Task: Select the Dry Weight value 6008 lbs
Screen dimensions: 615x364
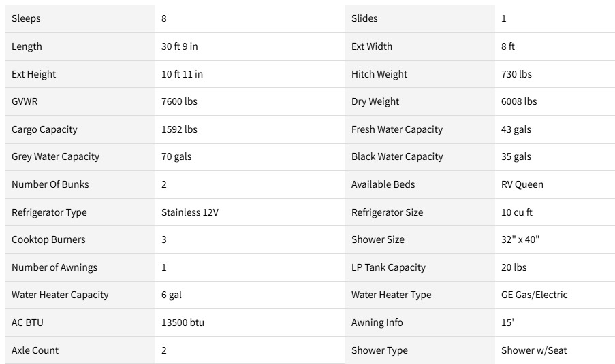Action: point(519,101)
